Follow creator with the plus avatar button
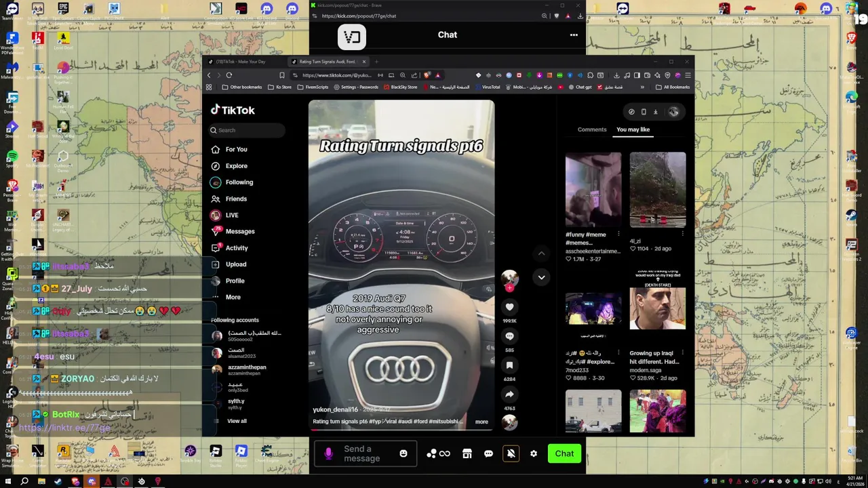Viewport: 868px width, 488px height. (509, 287)
